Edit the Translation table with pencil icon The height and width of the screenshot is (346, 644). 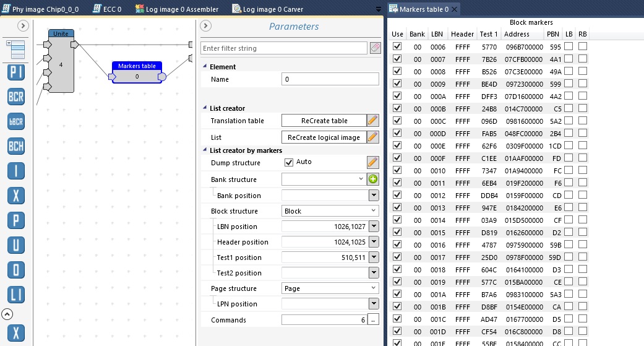coord(372,121)
